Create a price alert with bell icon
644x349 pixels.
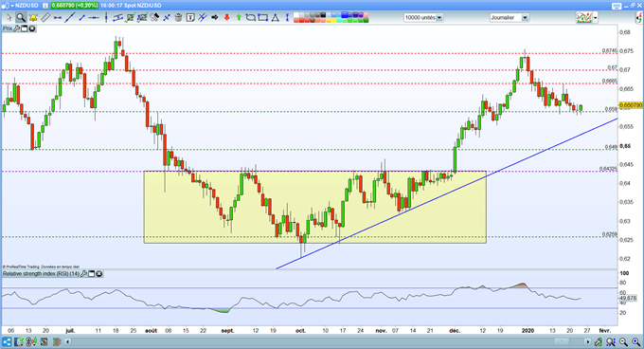coord(33,18)
